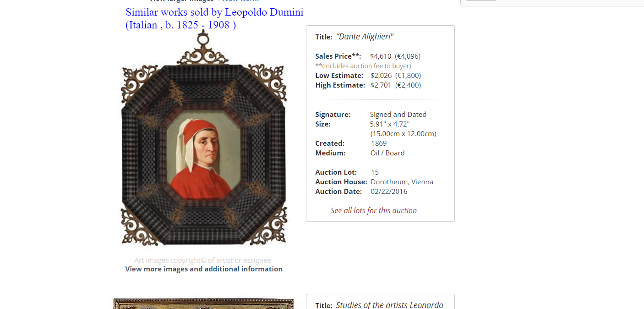Click the "(Italian, b. 1825 - 1908)" heading line
Viewport: 644px width, 309px height.
point(181,25)
